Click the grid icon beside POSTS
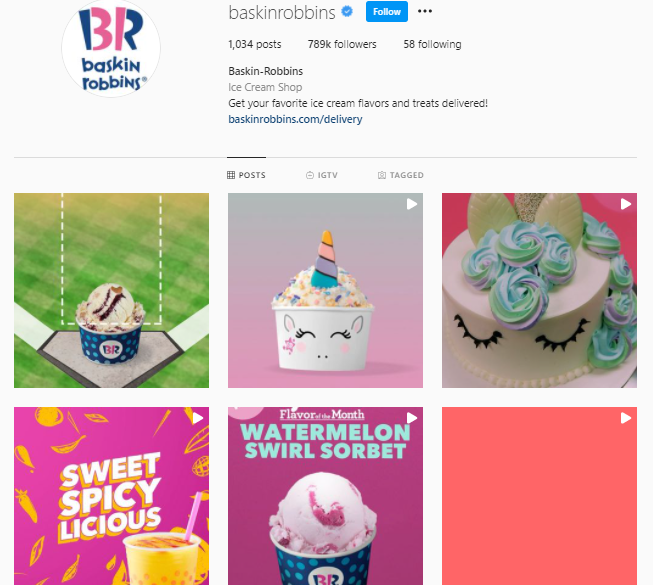This screenshot has width=653, height=585. [231, 175]
